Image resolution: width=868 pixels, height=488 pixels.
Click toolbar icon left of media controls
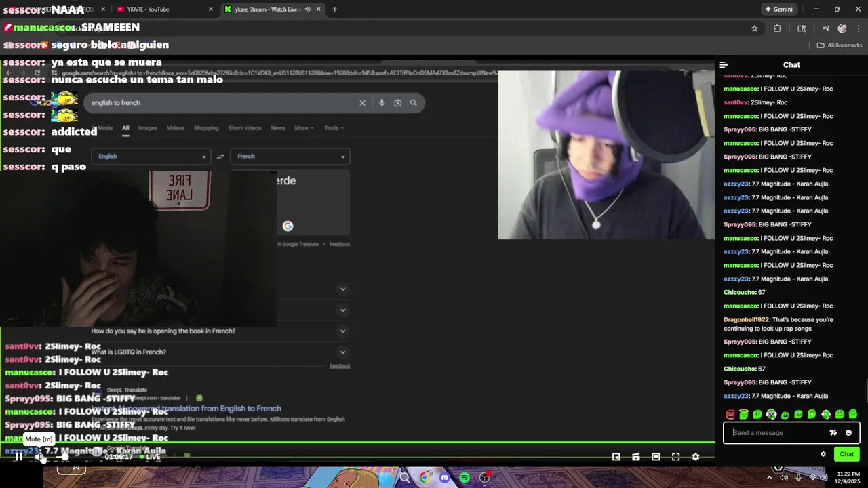(x=802, y=28)
